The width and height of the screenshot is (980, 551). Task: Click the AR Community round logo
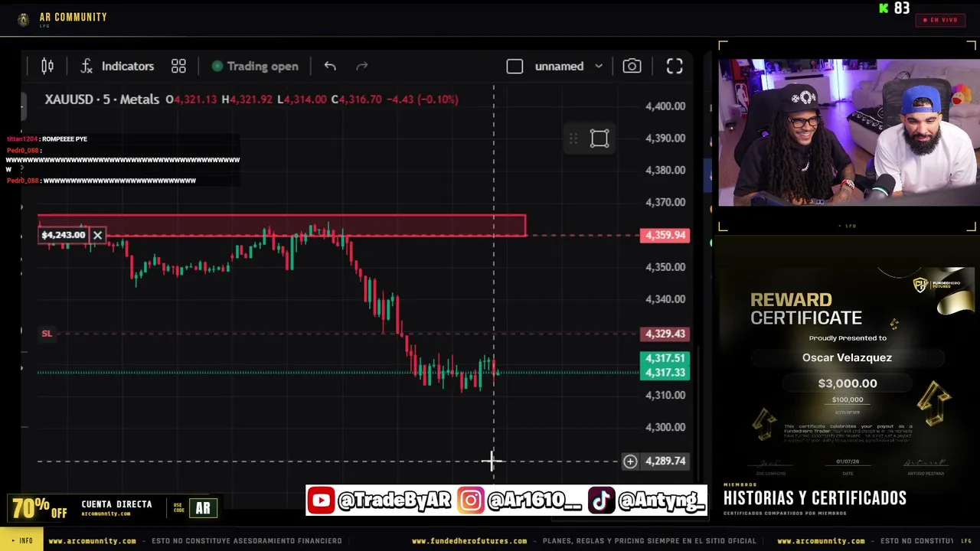click(24, 20)
